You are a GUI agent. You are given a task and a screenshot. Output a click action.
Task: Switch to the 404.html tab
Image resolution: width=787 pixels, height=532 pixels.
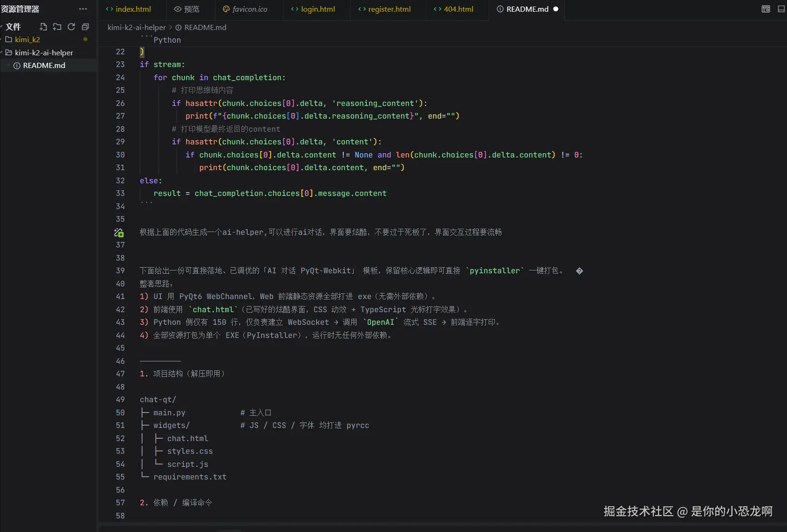click(x=458, y=9)
